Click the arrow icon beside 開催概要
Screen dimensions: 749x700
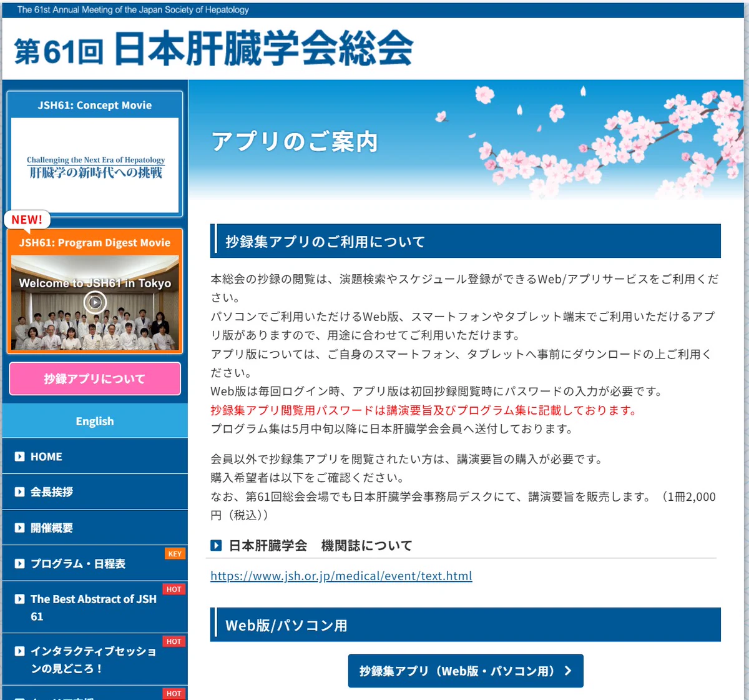click(x=20, y=528)
